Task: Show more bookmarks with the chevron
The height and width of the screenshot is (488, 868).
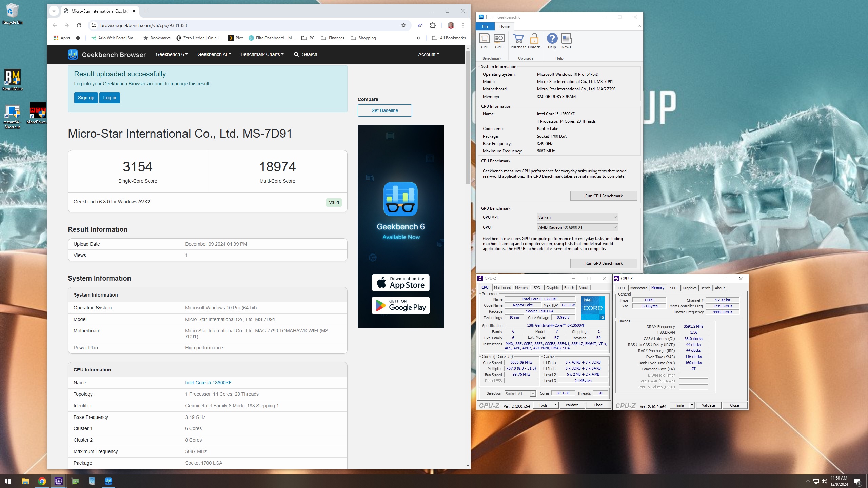Action: click(x=418, y=38)
